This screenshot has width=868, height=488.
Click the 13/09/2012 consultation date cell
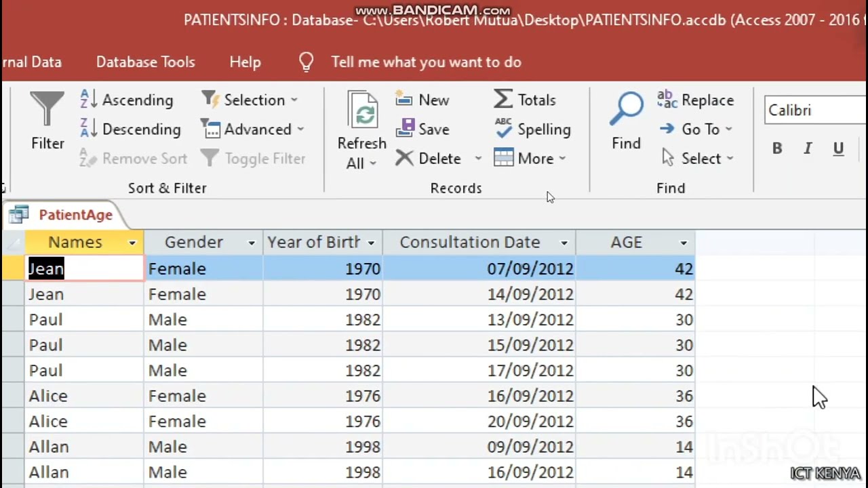point(479,320)
